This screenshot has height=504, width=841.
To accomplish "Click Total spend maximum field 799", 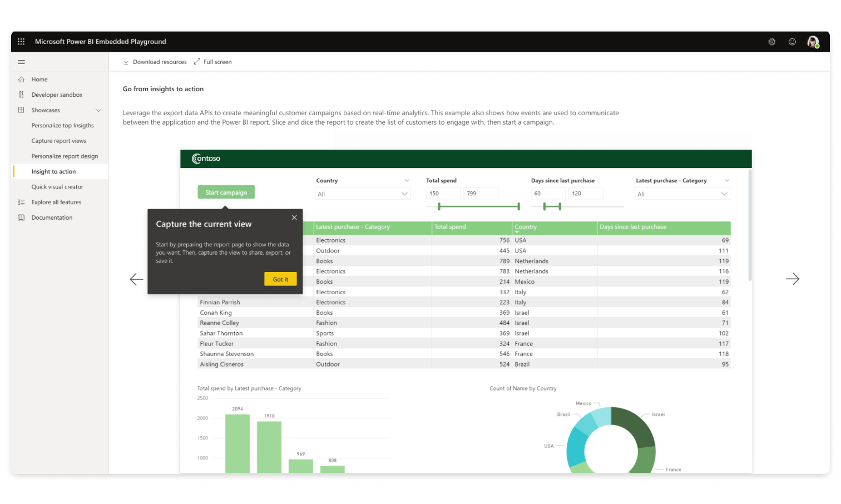I will click(481, 194).
